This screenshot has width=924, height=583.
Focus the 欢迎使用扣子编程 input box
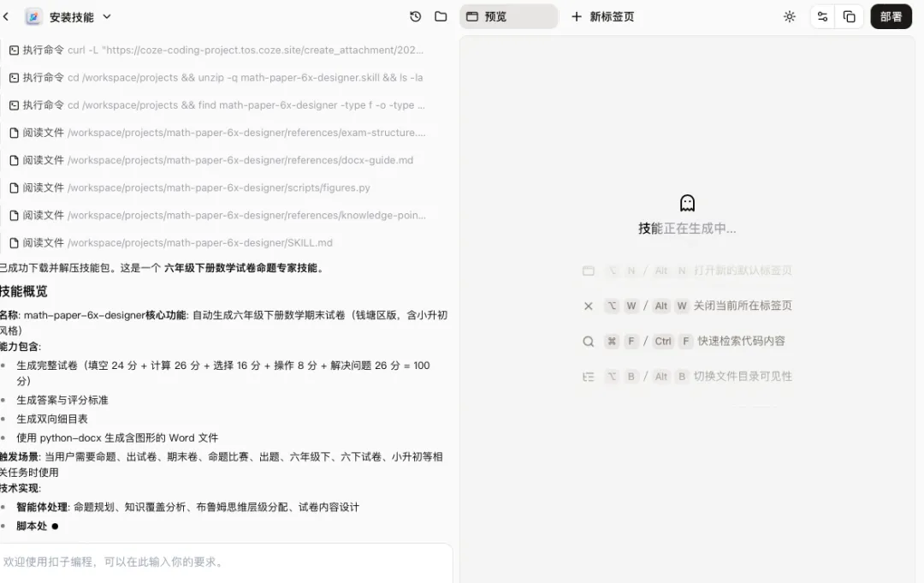pos(226,562)
